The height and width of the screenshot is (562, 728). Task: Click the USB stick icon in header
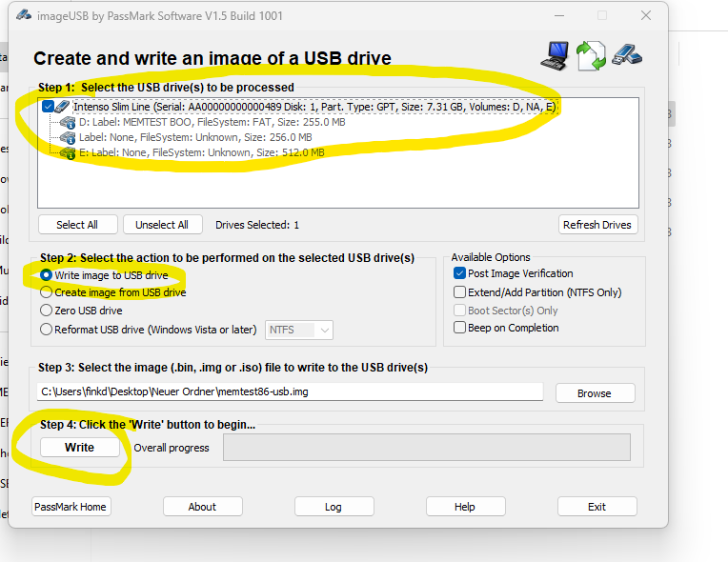click(x=627, y=54)
